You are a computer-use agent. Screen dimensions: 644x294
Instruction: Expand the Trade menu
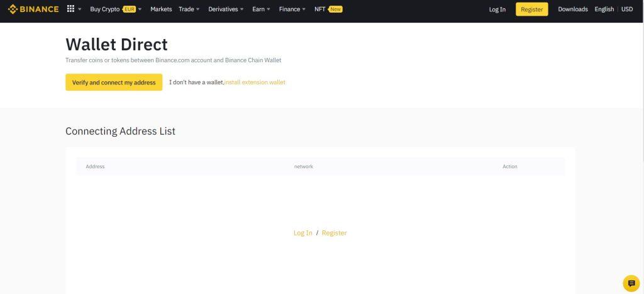coord(189,9)
